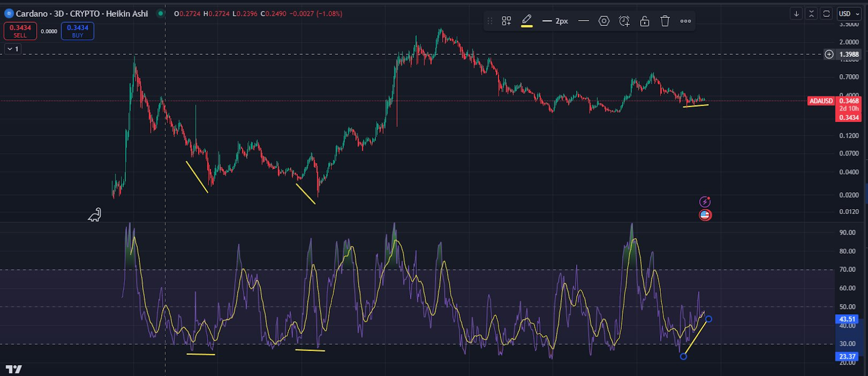Click the dinosaur drawing icon on the chart
Image resolution: width=868 pixels, height=376 pixels.
(95, 215)
